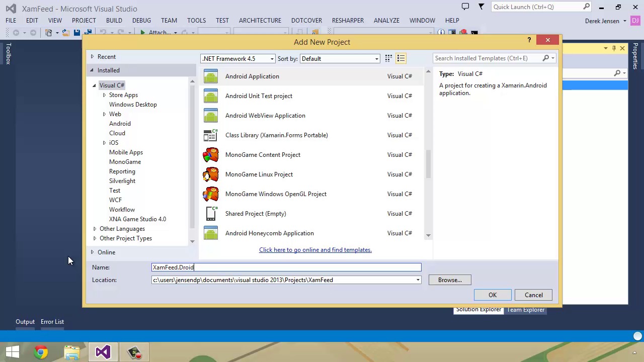This screenshot has height=362, width=644.
Task: Click Visual Studio icon on the taskbar
Action: [x=103, y=352]
